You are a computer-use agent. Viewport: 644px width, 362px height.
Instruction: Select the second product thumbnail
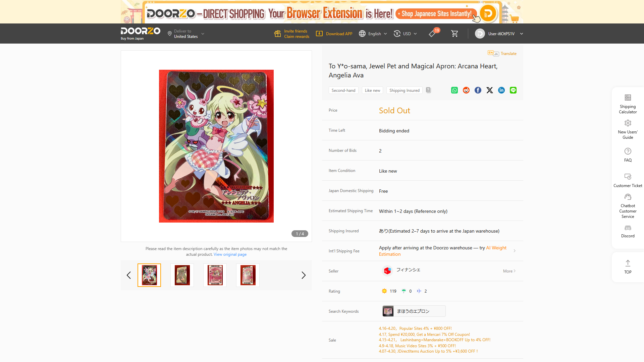click(182, 275)
